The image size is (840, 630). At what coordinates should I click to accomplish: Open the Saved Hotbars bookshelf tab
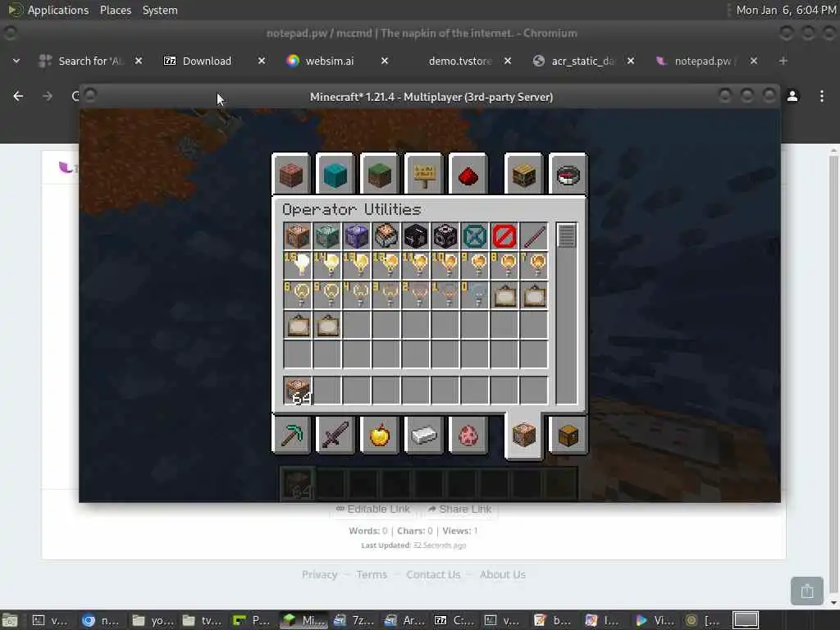(523, 174)
